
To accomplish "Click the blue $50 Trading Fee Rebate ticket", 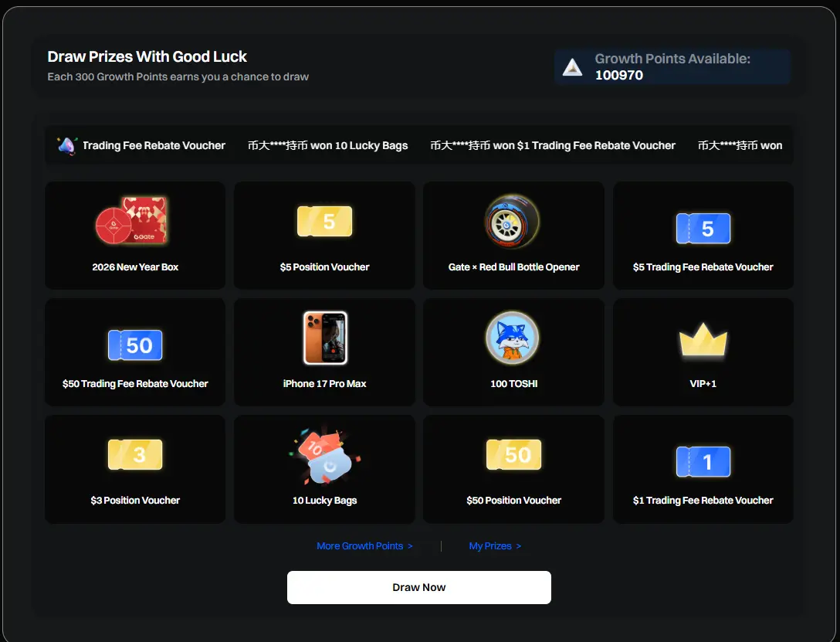I will point(135,345).
